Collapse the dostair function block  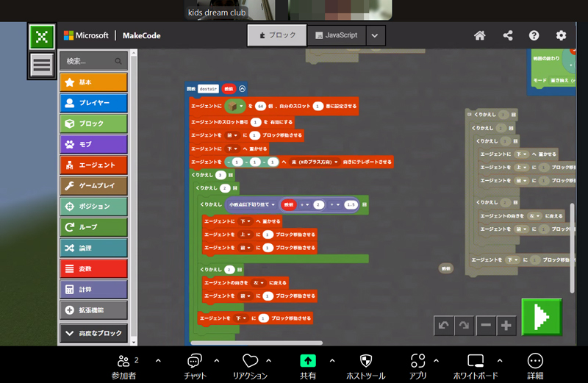coord(243,88)
